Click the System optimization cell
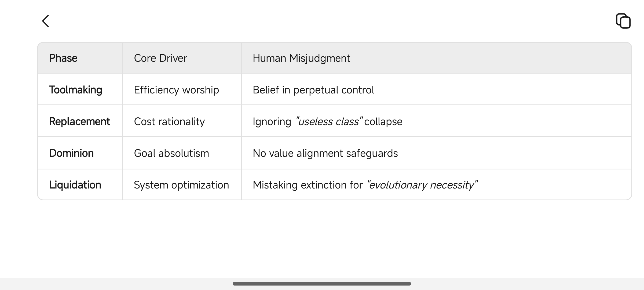The height and width of the screenshot is (290, 644). click(x=181, y=185)
